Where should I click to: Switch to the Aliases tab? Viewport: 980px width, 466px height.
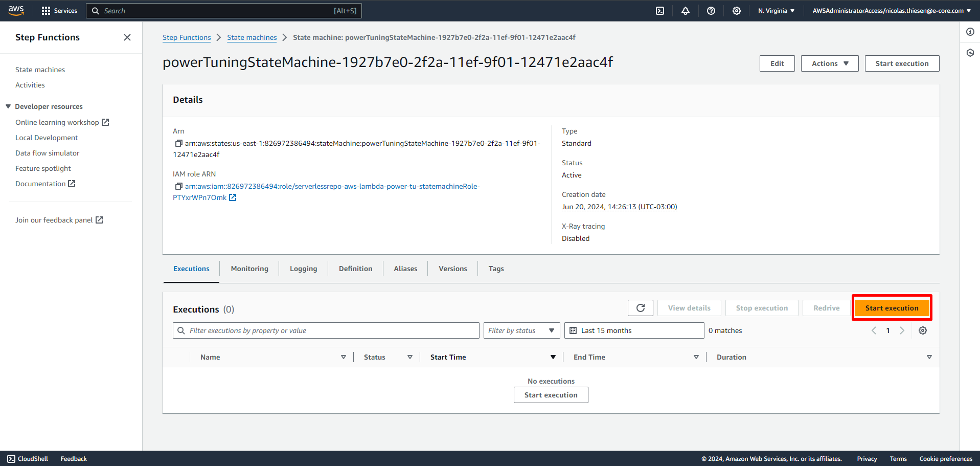tap(405, 269)
